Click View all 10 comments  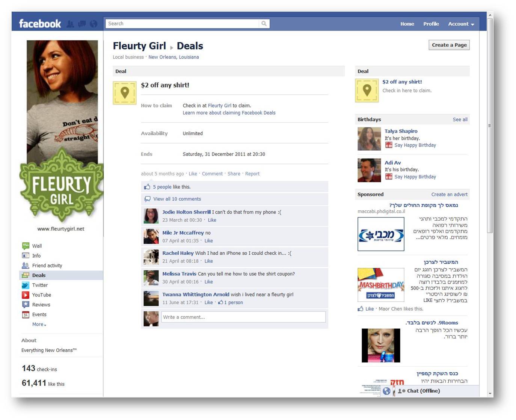click(x=177, y=199)
